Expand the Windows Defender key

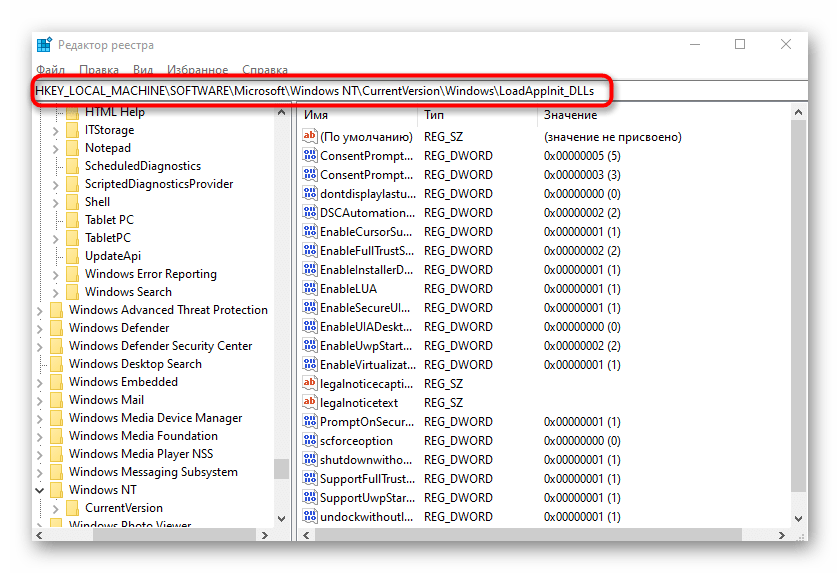point(40,329)
